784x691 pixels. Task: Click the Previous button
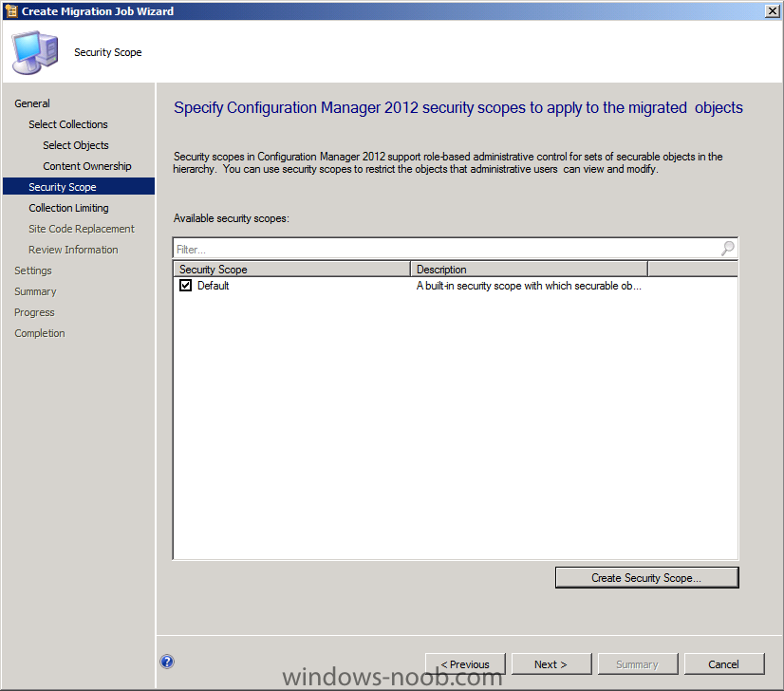465,664
